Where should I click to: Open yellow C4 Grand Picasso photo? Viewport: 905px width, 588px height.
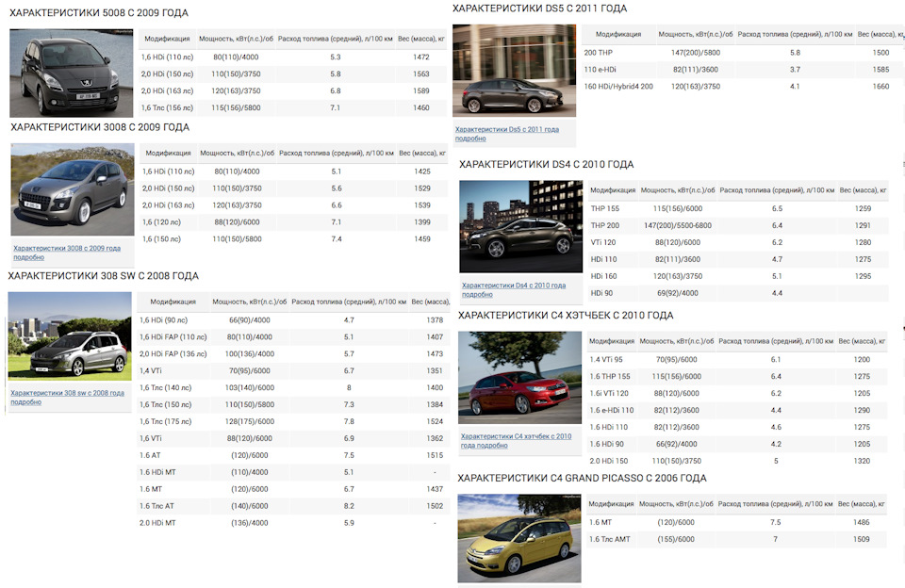coord(518,538)
